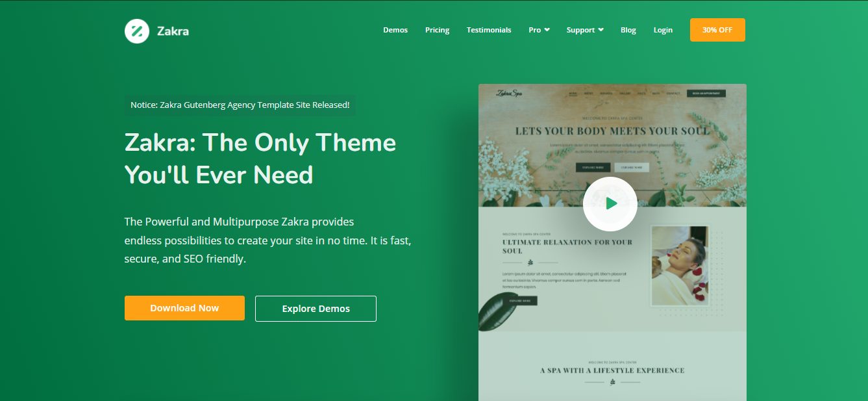Expand the Pro dropdown menu

[539, 30]
